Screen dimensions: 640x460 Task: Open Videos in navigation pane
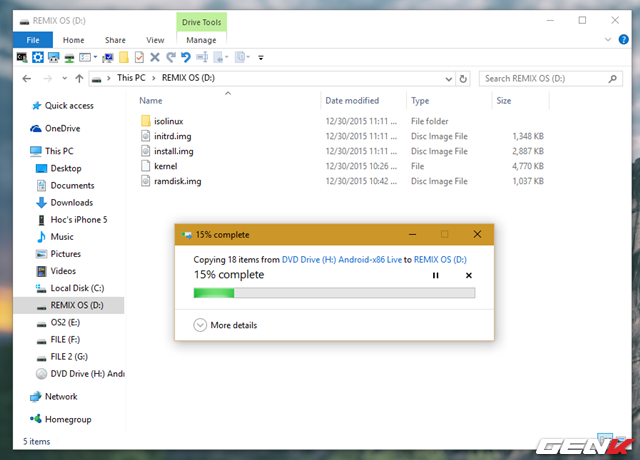(x=63, y=271)
